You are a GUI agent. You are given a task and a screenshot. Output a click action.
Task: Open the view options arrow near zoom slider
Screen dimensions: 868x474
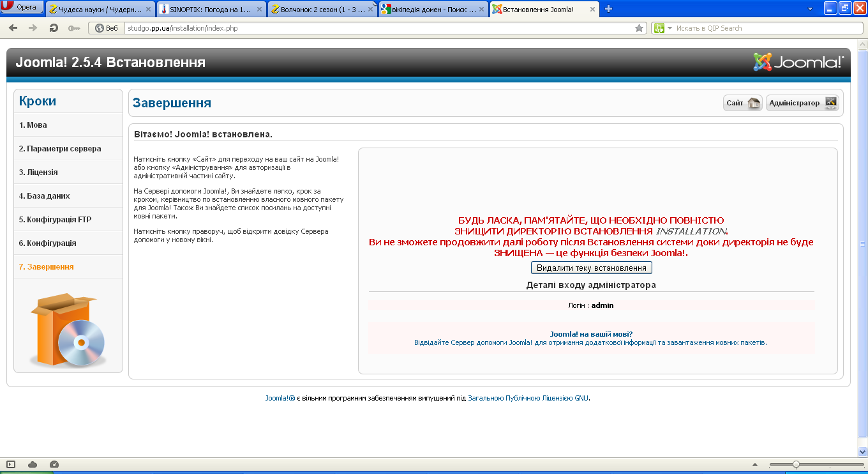click(756, 464)
